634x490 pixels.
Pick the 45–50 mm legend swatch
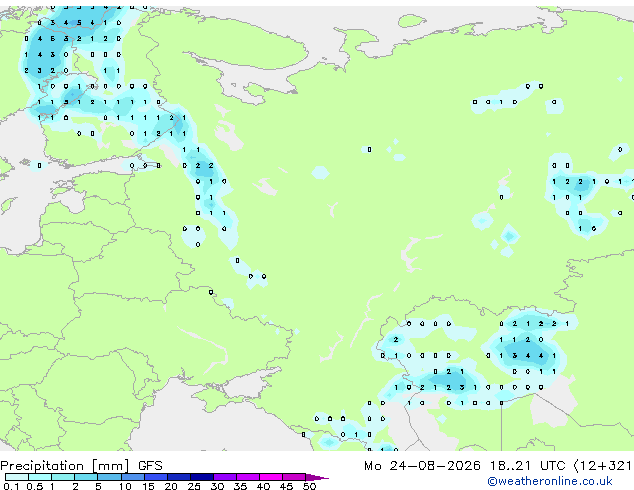(x=294, y=477)
